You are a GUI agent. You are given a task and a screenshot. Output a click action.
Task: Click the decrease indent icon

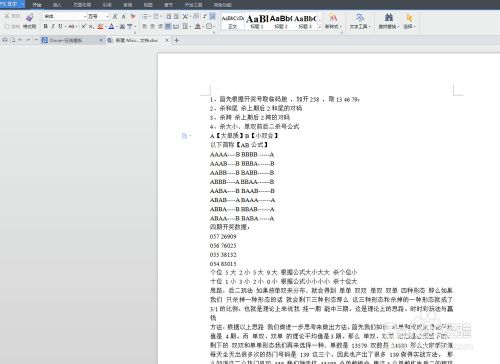click(x=169, y=16)
